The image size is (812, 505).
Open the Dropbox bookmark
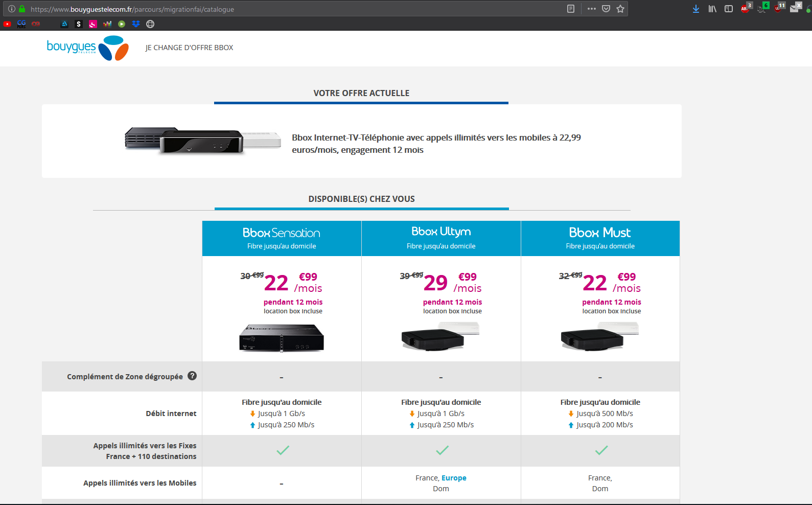[x=136, y=24]
